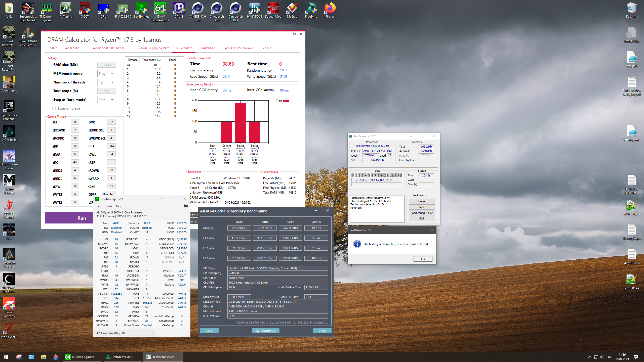Select test number 7 in TestMem5 tests row

click(375, 175)
